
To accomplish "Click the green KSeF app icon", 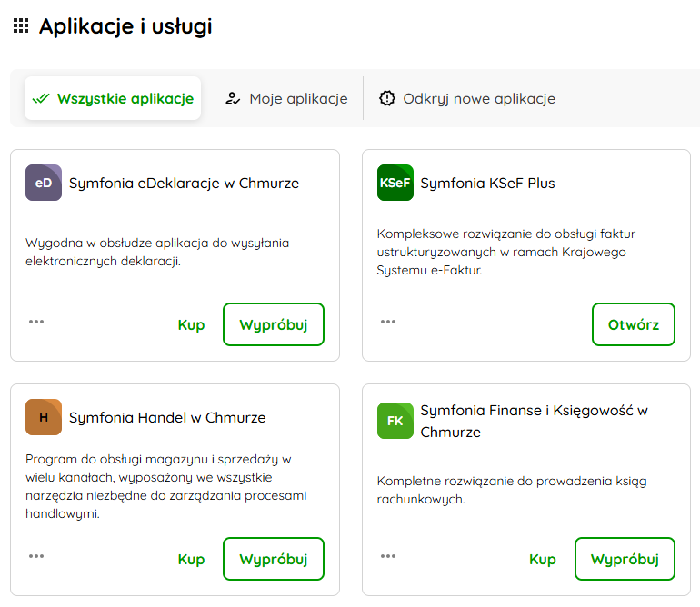I will click(395, 183).
